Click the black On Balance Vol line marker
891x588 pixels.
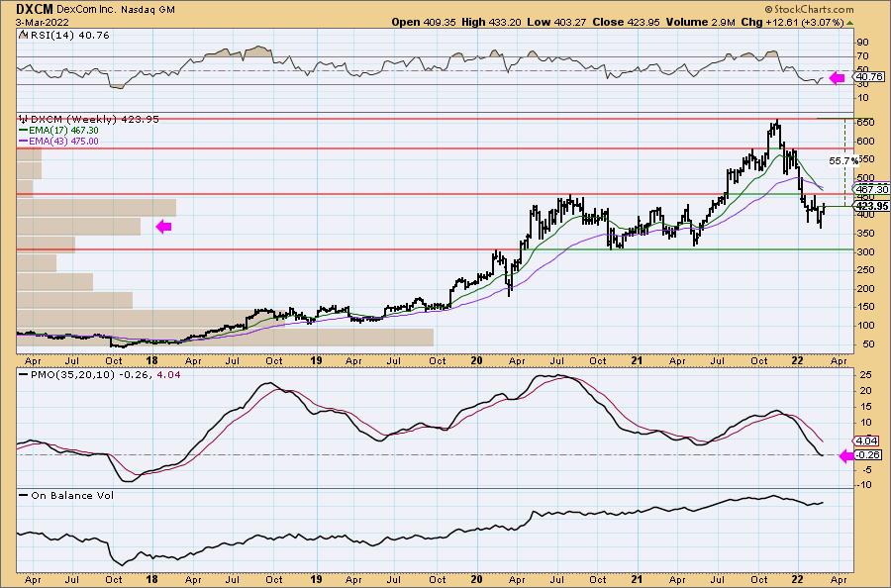(24, 495)
